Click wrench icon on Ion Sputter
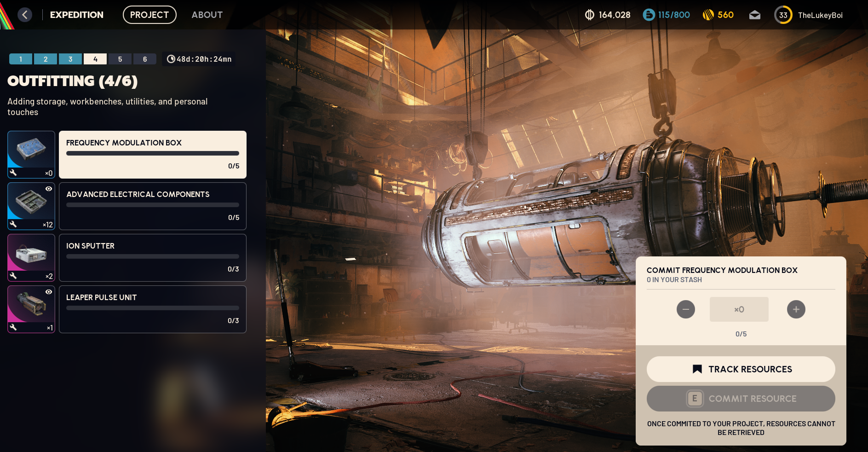Screen dimensions: 868x452 [x=13, y=276]
